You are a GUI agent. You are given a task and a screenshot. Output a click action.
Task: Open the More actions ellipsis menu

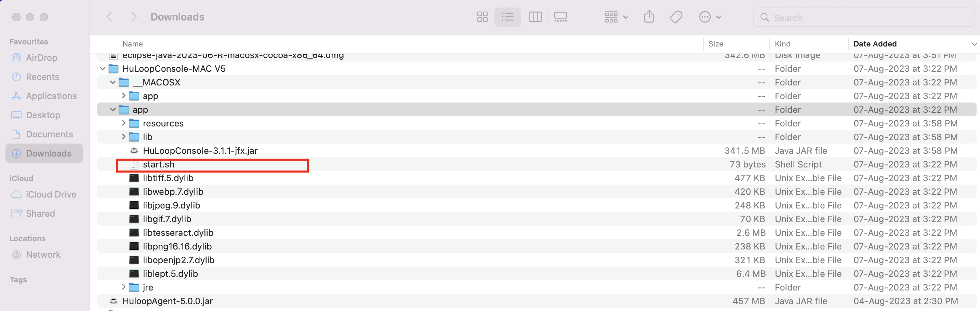[x=710, y=17]
